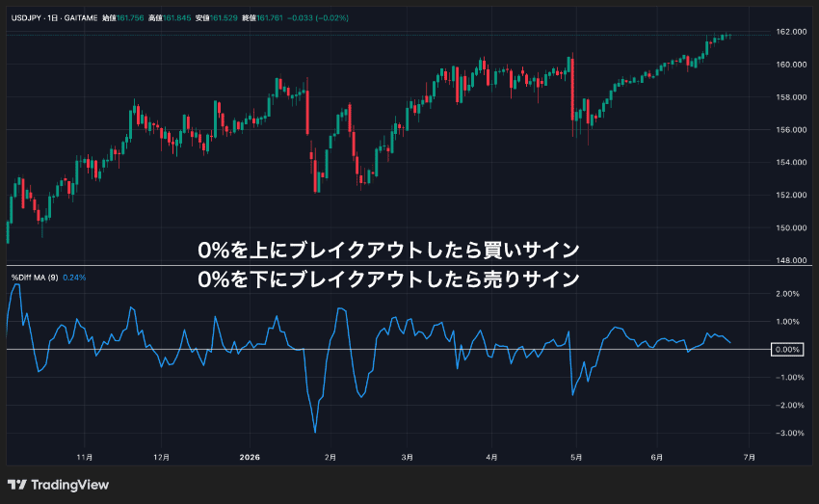Click the TradingView logo icon
Viewport: 819px width, 504px height.
(17, 485)
